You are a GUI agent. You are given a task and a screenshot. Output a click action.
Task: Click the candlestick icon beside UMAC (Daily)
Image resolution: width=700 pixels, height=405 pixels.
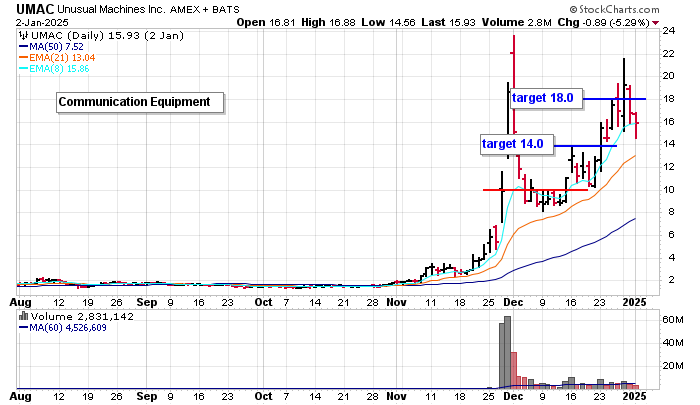[x=24, y=36]
